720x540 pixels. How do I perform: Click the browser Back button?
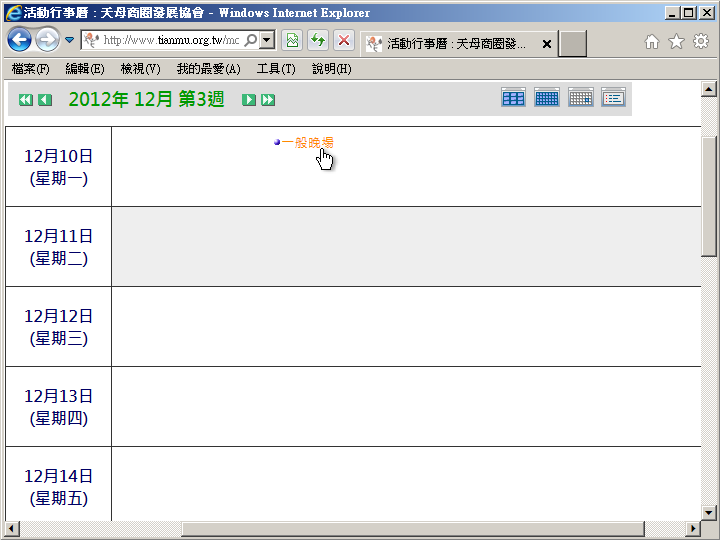pos(19,41)
